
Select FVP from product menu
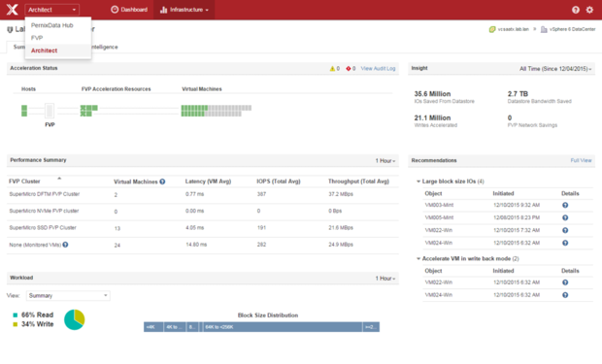[37, 38]
